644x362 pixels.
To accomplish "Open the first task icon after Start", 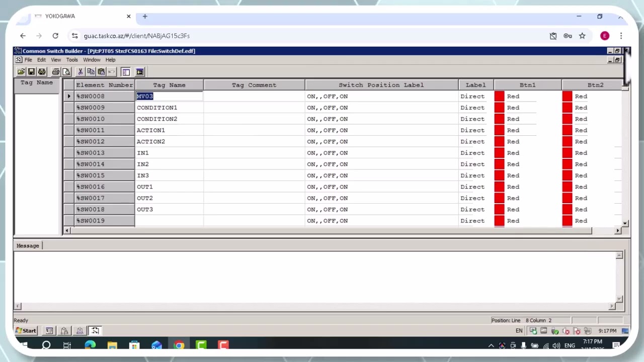I will (x=49, y=331).
